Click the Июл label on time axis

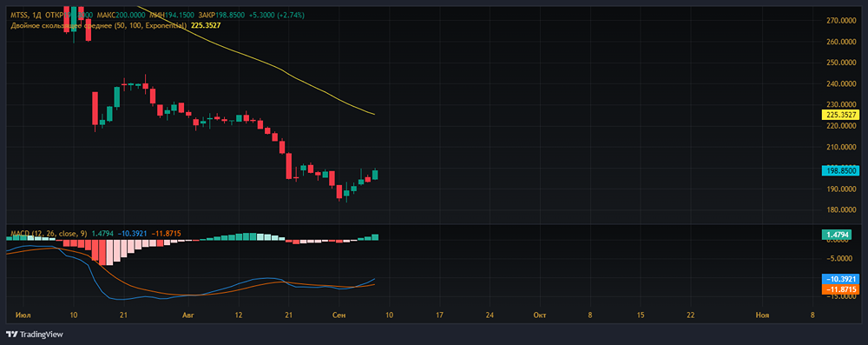click(23, 315)
